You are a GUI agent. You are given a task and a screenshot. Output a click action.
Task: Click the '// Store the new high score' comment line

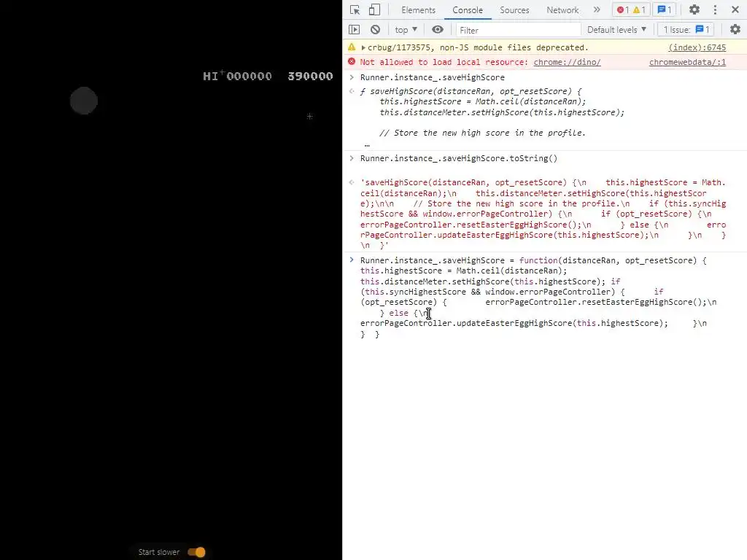[482, 133]
